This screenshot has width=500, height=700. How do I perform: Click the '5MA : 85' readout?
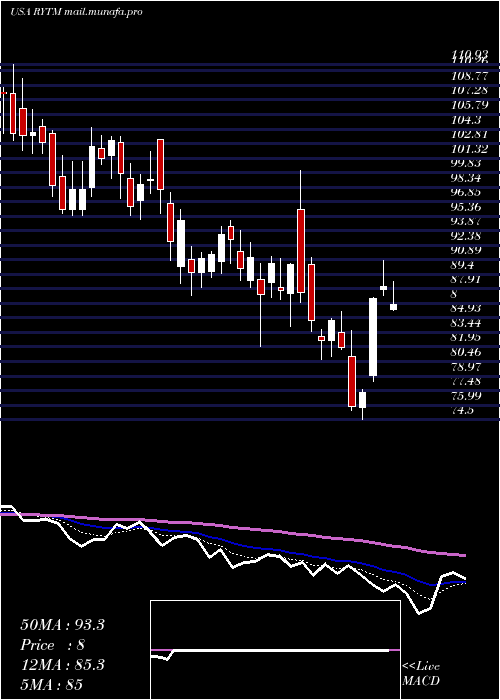[51, 684]
